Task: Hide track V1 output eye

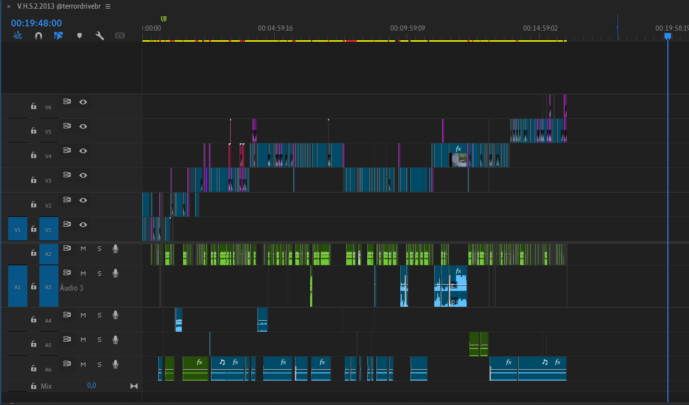Action: point(83,224)
